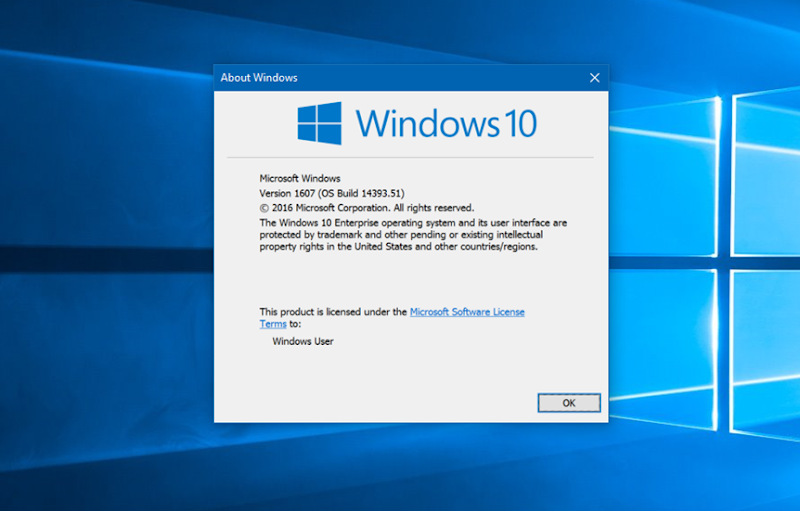Select the 'Version 1607 (OS Build 14393.51)' text
The width and height of the screenshot is (800, 511).
pos(332,193)
